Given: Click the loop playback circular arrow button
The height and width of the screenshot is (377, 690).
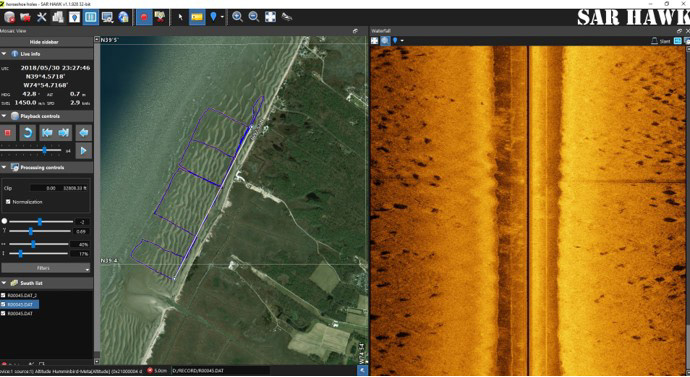Looking at the screenshot, I should [27, 133].
